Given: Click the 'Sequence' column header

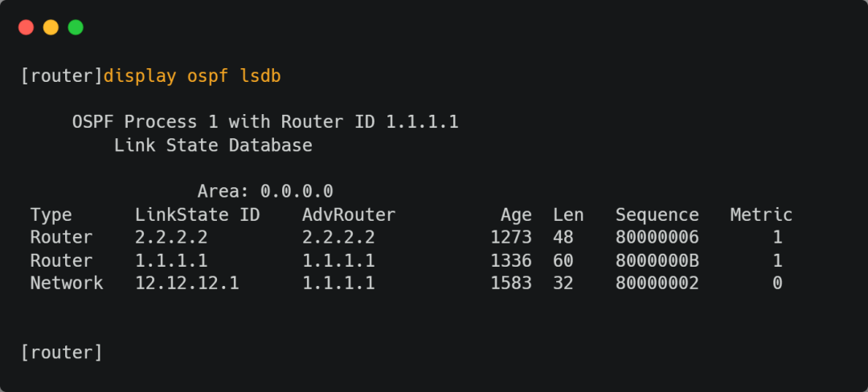Looking at the screenshot, I should point(657,214).
